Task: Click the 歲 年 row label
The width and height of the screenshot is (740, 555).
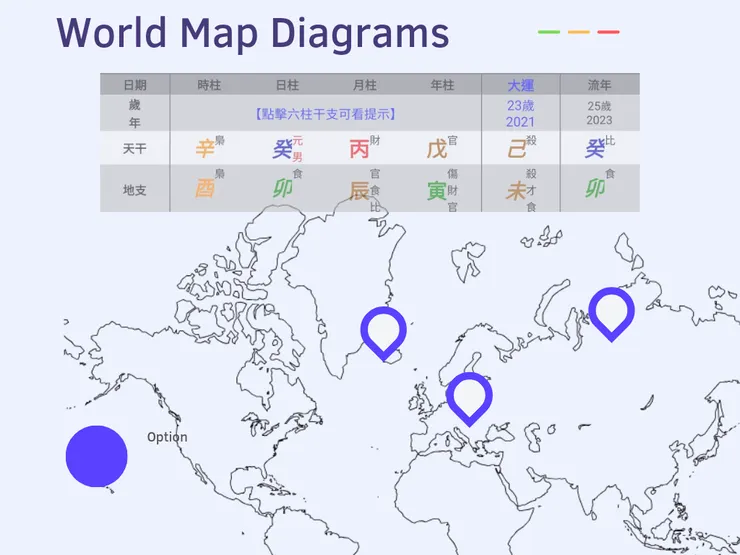Action: point(135,114)
